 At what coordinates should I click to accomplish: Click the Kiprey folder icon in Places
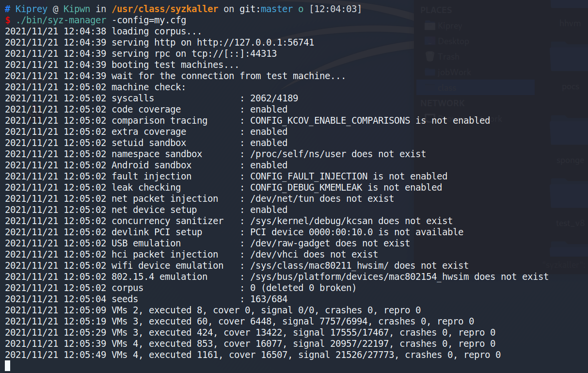429,26
